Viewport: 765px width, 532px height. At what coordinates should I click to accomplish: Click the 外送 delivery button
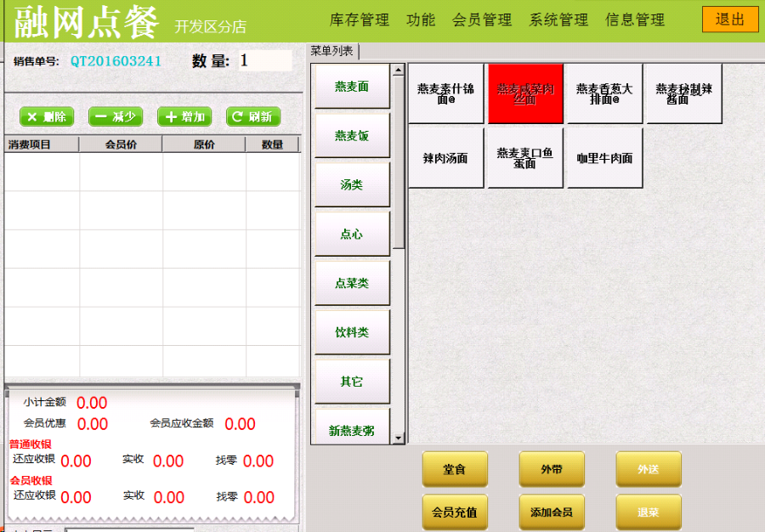648,469
